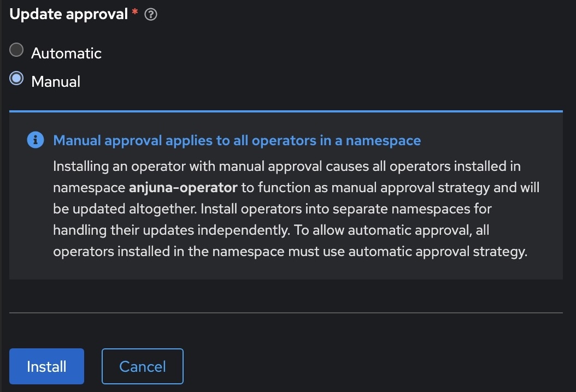Screen dimensions: 576x392
Task: Select the Manual update approval option
Action: [x=16, y=78]
